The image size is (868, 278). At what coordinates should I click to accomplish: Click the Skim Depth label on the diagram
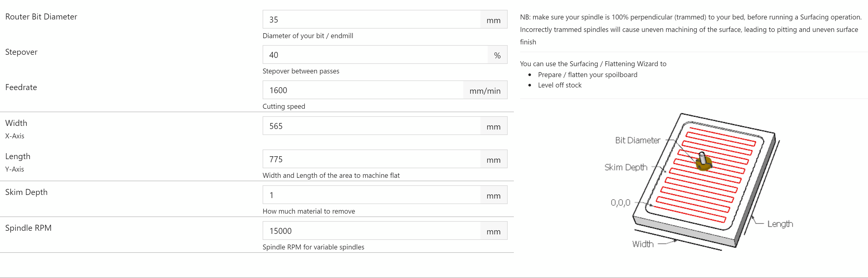626,167
